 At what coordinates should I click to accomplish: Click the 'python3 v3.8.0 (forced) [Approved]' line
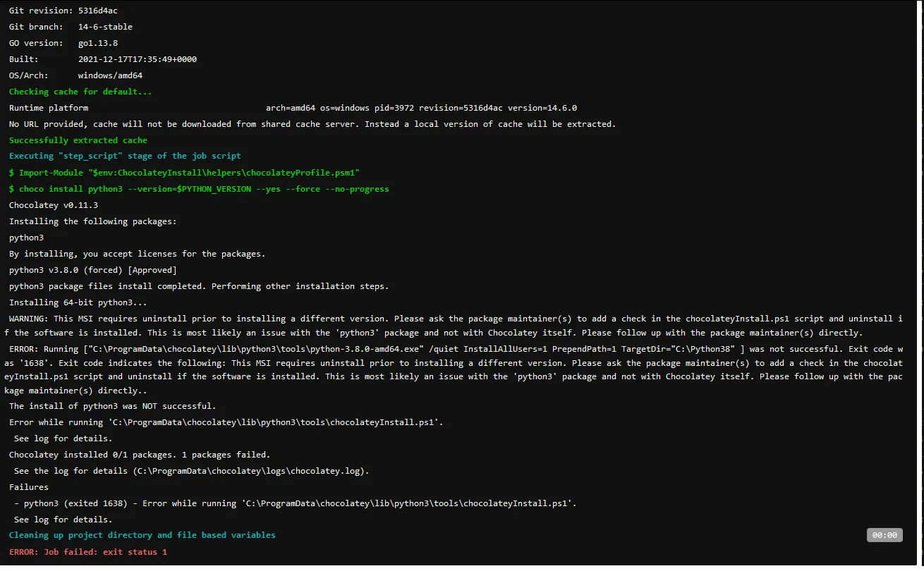tap(93, 270)
